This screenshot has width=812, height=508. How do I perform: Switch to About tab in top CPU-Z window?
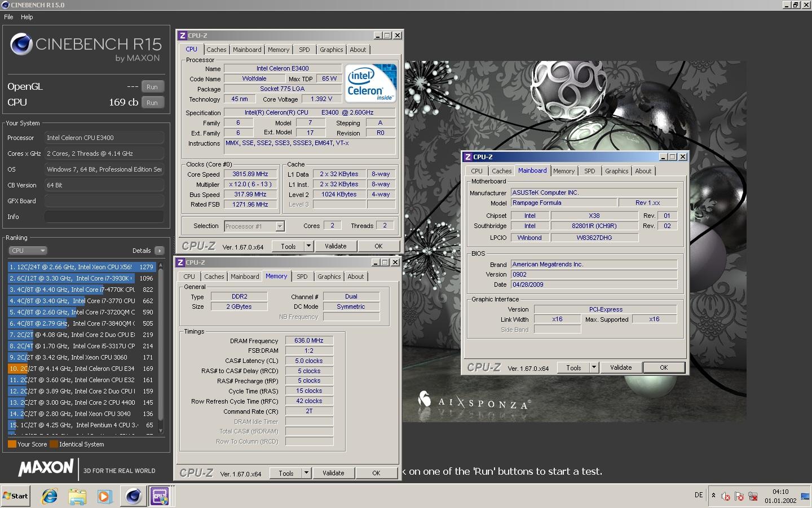pos(358,50)
